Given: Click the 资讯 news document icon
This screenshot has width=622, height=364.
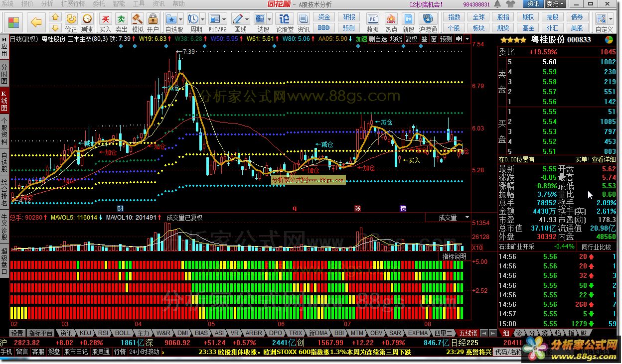Looking at the screenshot, I should click(304, 19).
